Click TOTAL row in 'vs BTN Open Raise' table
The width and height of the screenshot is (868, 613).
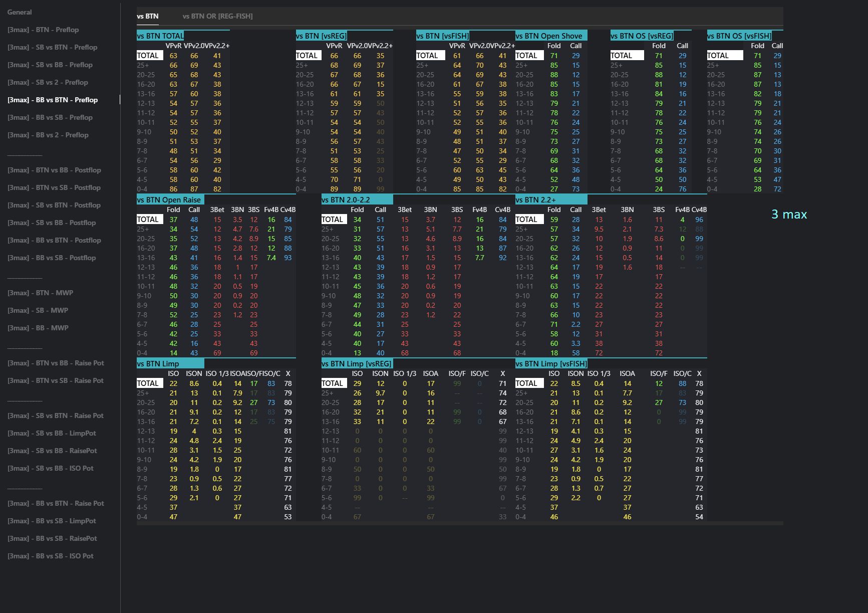tap(148, 220)
